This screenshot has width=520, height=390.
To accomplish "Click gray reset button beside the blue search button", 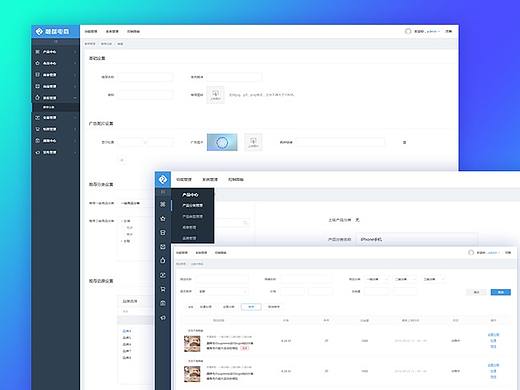I will tap(477, 292).
